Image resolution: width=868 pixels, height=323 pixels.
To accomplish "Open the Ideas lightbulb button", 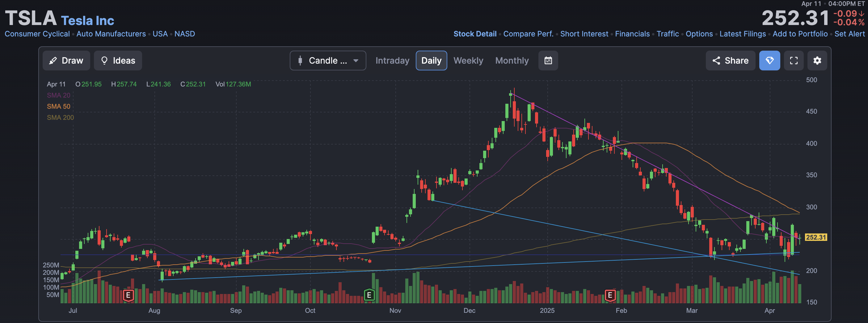I will pos(118,61).
